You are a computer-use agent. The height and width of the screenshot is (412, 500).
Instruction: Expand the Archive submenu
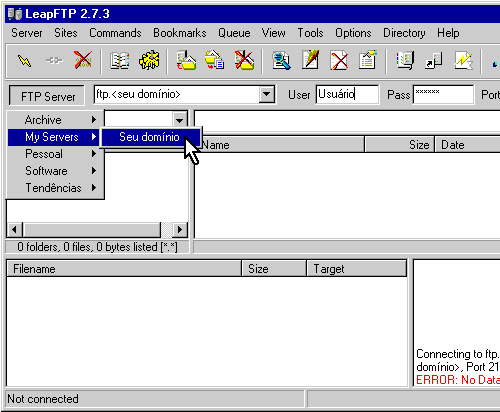click(x=56, y=120)
